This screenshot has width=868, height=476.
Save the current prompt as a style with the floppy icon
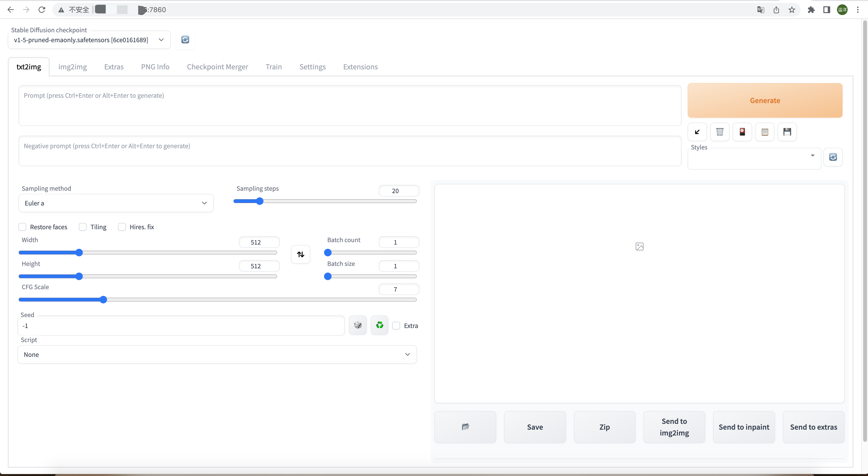[787, 132]
